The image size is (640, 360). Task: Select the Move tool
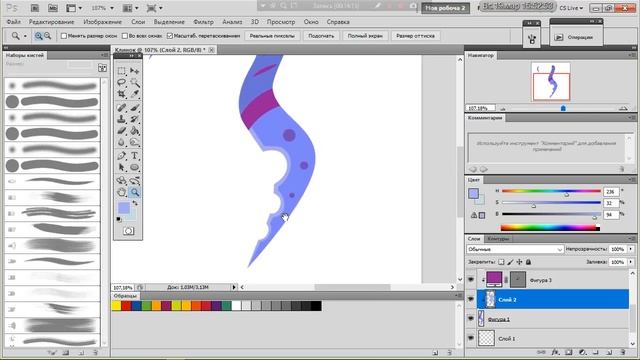tap(134, 71)
